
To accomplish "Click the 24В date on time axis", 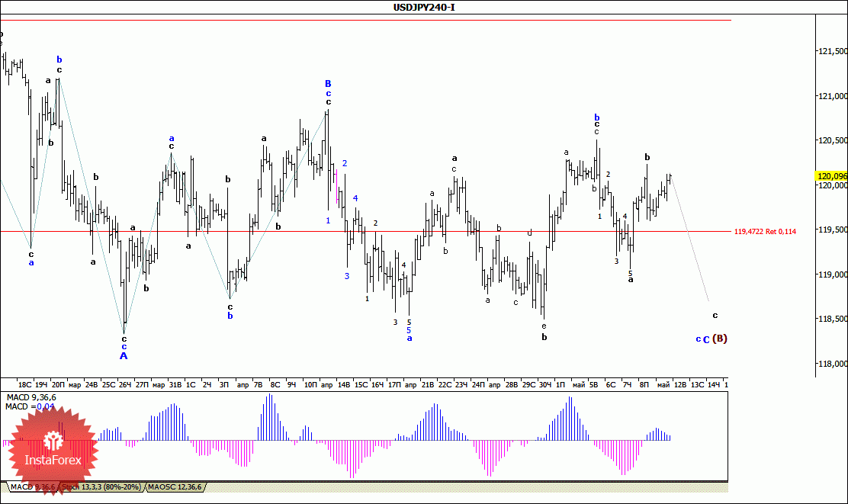I will [x=92, y=385].
